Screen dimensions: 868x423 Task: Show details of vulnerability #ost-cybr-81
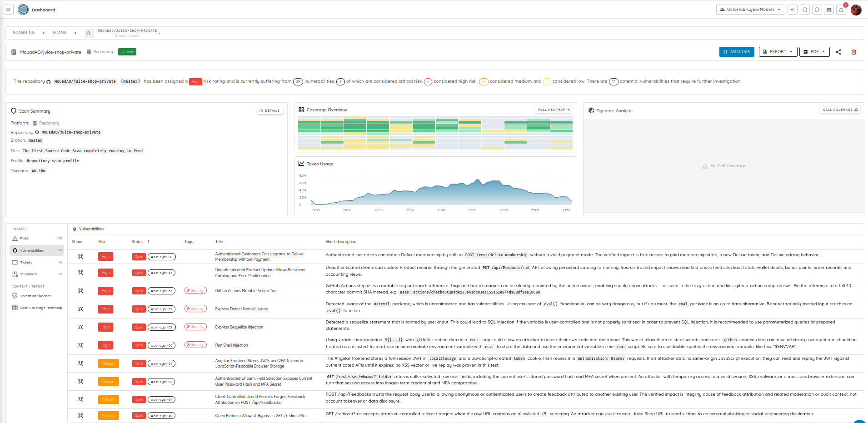[80, 382]
